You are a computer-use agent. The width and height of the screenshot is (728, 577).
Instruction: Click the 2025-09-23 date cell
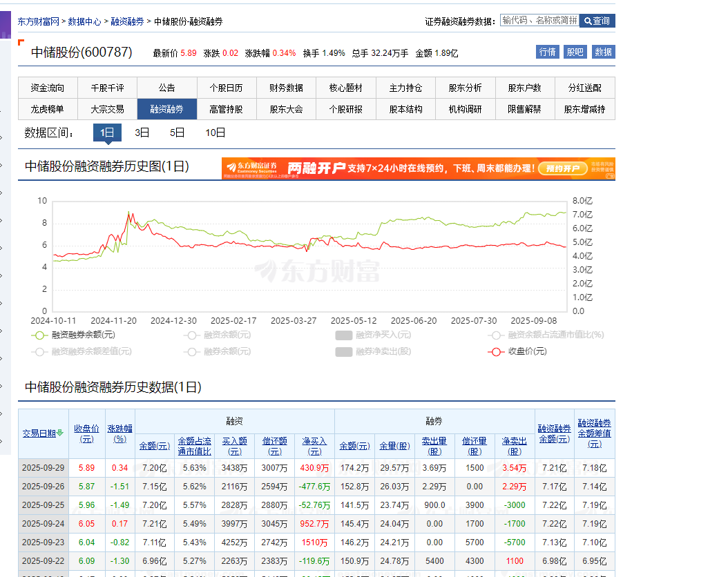(x=44, y=542)
